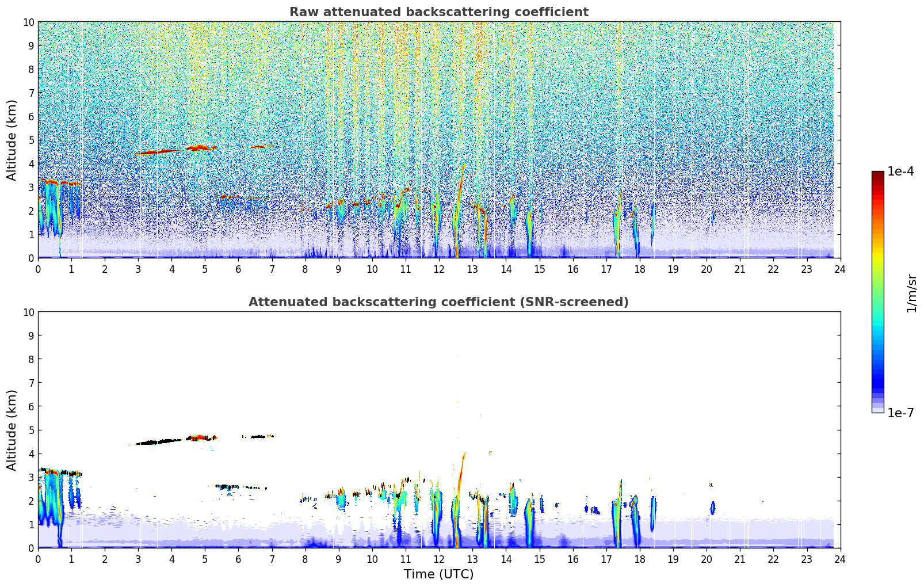Screen dimensions: 924x587
Task: Click the red 3 km cloud layer before 1 UTC in raw panel
Action: tap(52, 182)
